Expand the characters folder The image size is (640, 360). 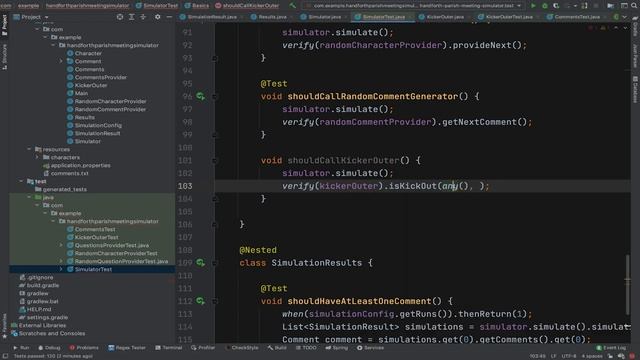coord(37,157)
